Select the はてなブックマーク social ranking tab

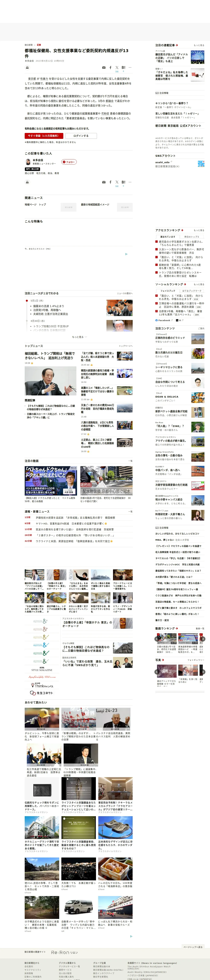192,291
